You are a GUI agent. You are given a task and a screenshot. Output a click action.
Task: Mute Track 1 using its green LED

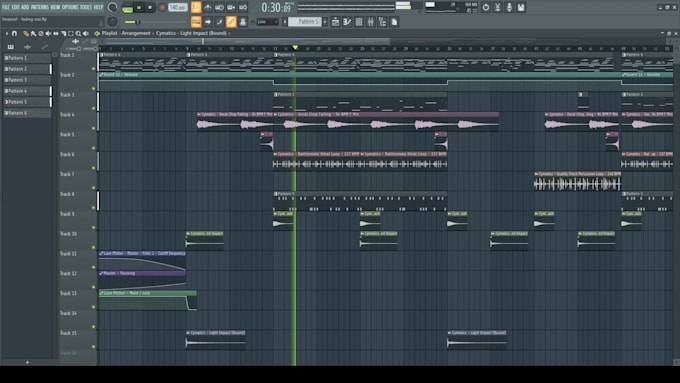click(x=93, y=69)
